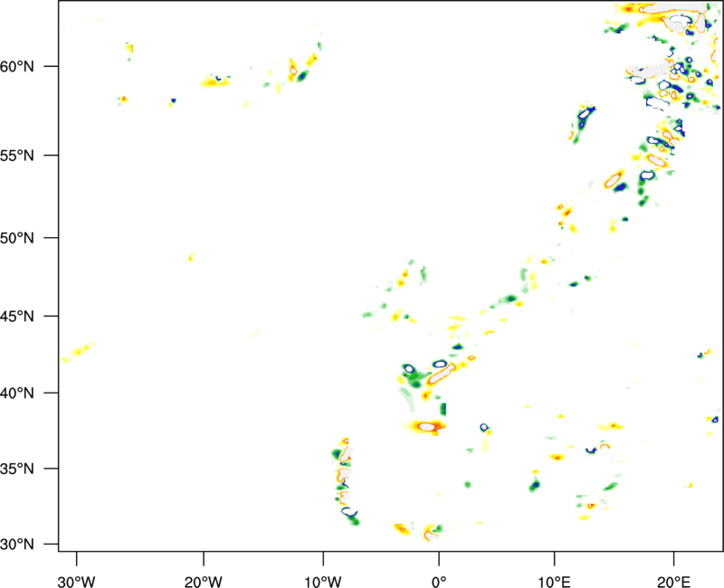The height and width of the screenshot is (588, 724).
Task: Click the 55°N latitude label
Action: click(x=17, y=156)
